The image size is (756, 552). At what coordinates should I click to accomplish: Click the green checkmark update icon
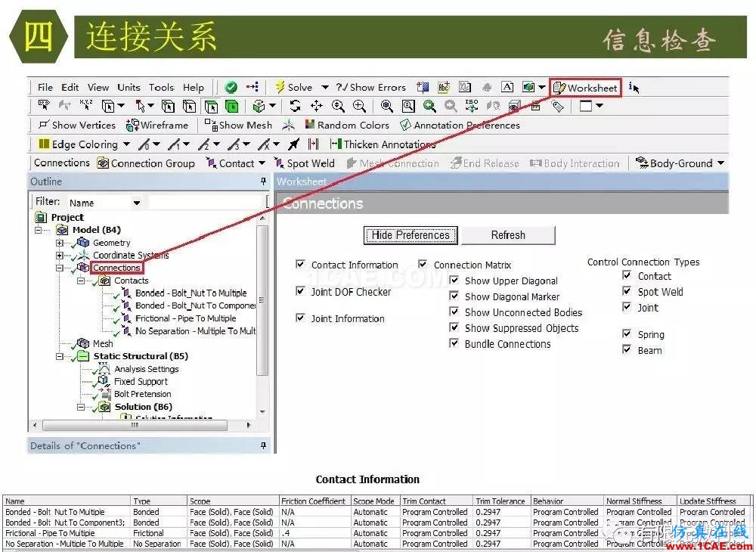tap(231, 87)
